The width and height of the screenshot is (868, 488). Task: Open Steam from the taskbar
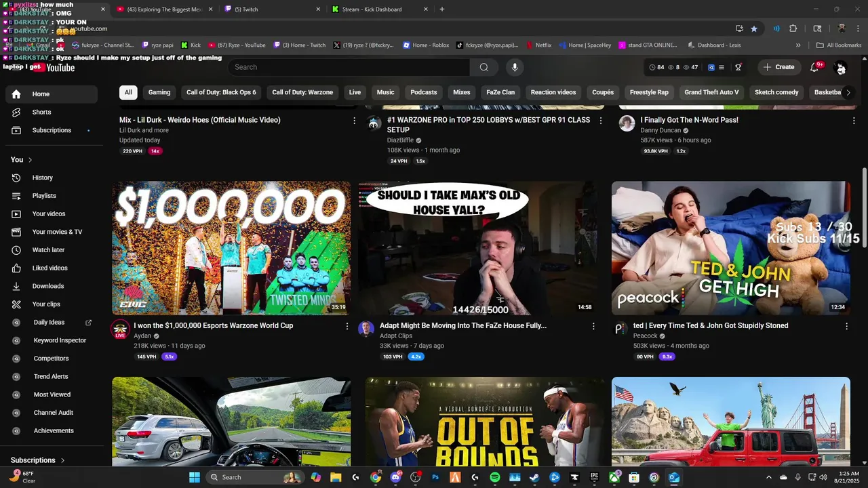point(534,477)
